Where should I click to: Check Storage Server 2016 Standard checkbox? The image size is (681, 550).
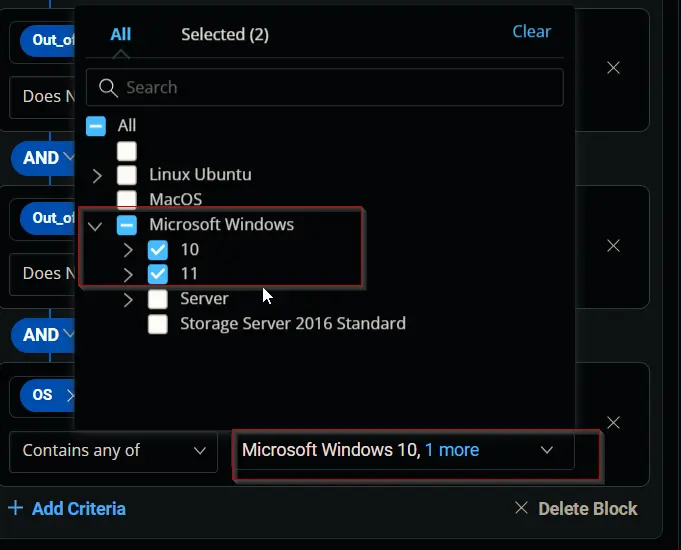[158, 324]
